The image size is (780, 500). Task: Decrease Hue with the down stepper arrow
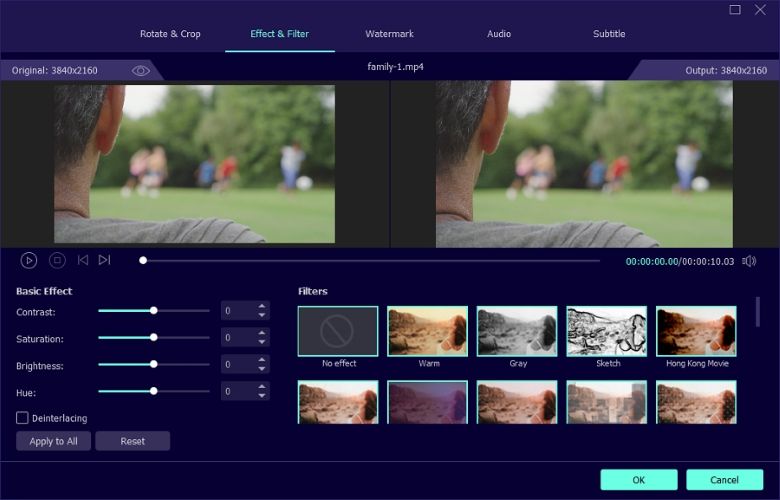(262, 396)
